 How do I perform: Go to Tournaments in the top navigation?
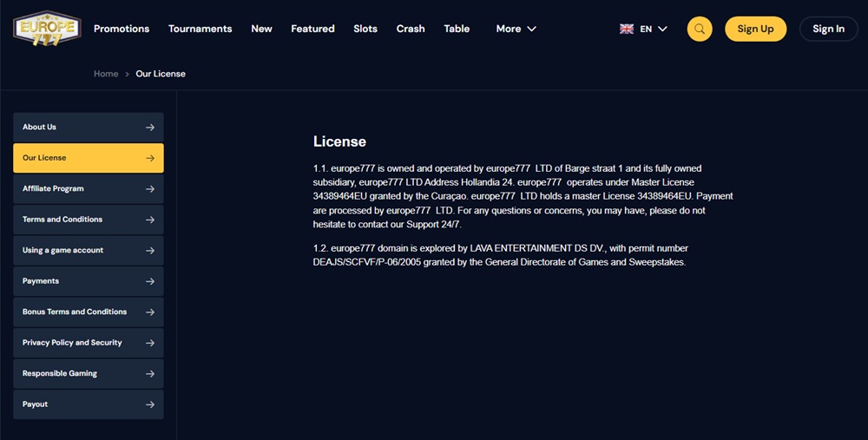pos(200,29)
